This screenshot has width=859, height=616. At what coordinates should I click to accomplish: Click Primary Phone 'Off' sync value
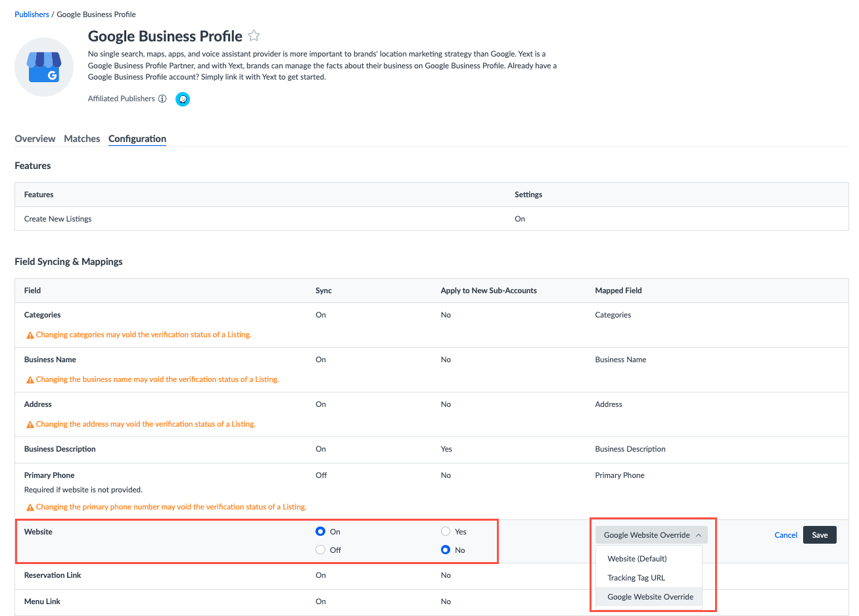point(321,475)
